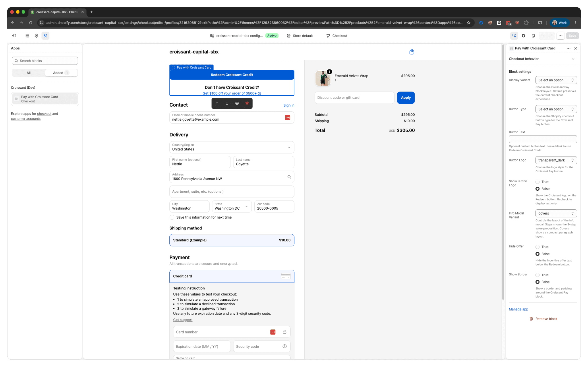Open the Country/Region dropdown

[x=232, y=147]
